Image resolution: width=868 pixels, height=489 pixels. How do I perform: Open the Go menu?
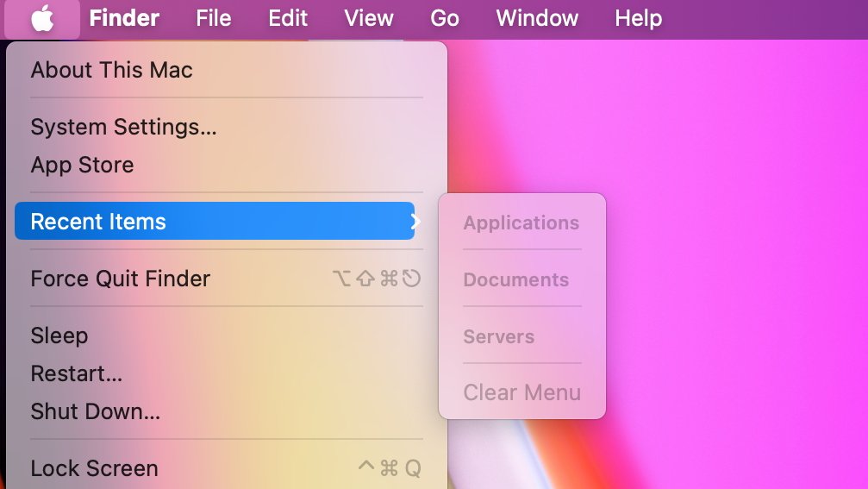coord(445,18)
